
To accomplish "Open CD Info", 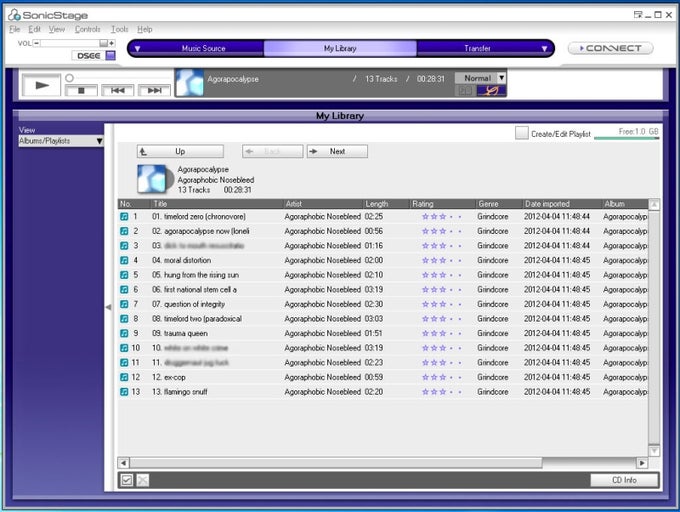I will pos(624,480).
